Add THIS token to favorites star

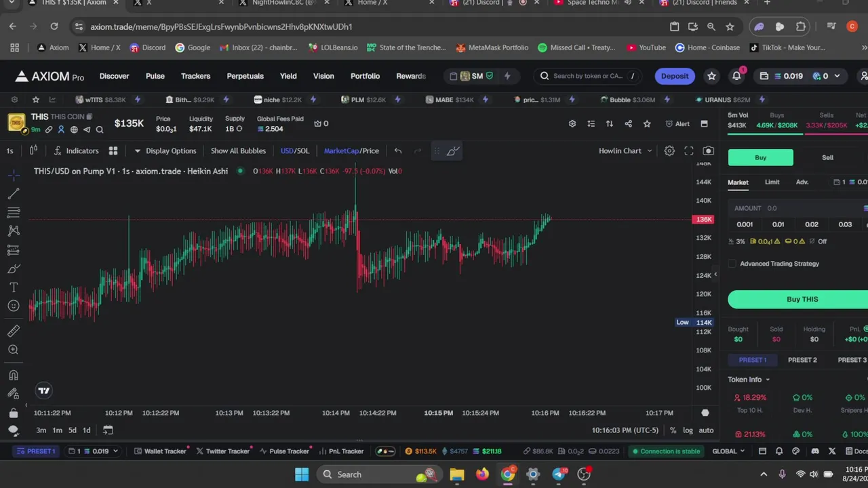tap(647, 123)
